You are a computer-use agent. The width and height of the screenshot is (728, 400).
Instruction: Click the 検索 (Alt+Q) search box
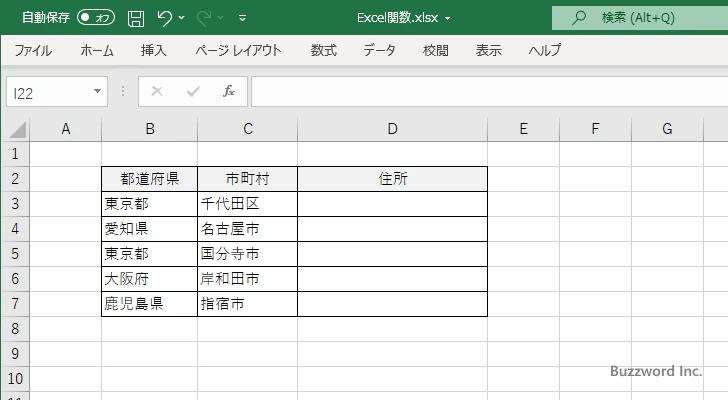(x=640, y=18)
